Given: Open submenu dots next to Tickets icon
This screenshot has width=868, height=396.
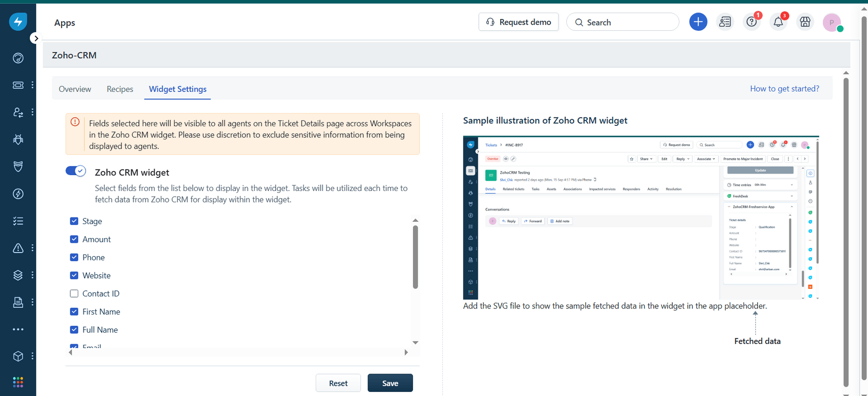Looking at the screenshot, I should [32, 85].
